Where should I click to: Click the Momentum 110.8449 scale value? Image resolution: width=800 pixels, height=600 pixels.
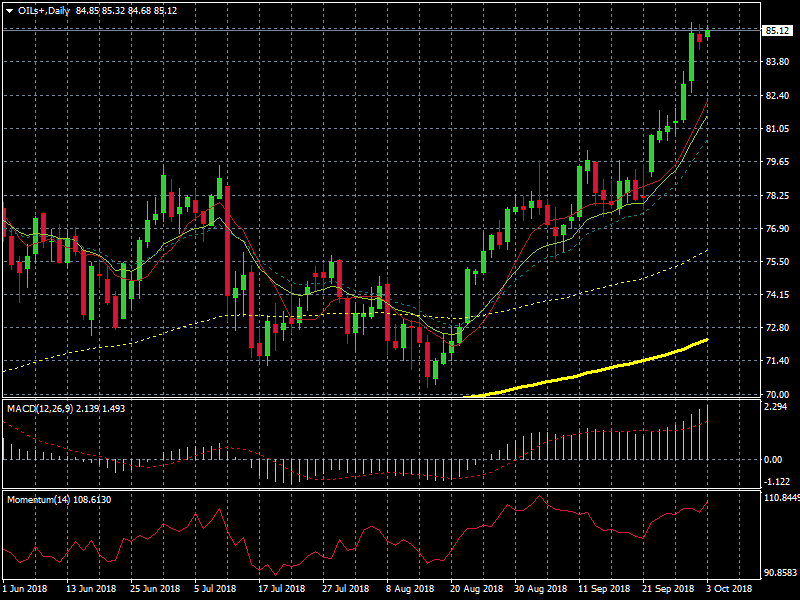click(x=780, y=497)
